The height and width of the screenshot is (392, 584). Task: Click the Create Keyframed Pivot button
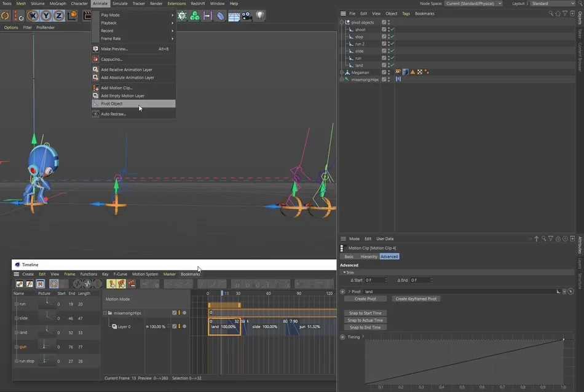click(x=416, y=299)
